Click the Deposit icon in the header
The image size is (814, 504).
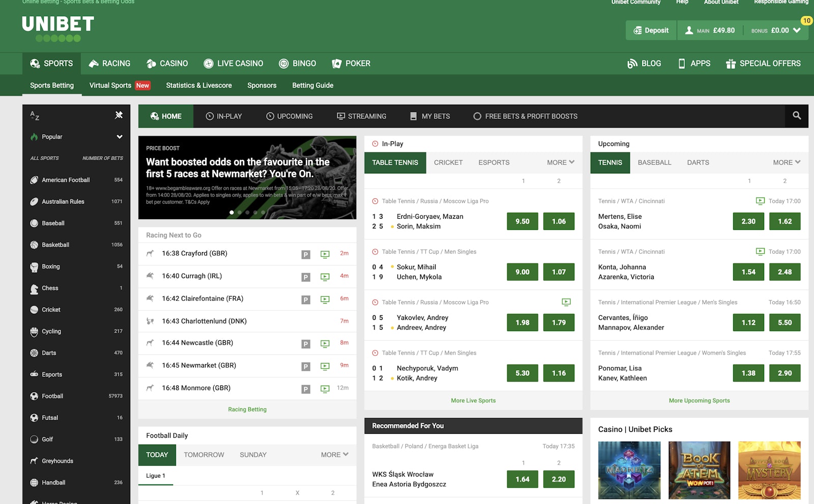(x=637, y=30)
